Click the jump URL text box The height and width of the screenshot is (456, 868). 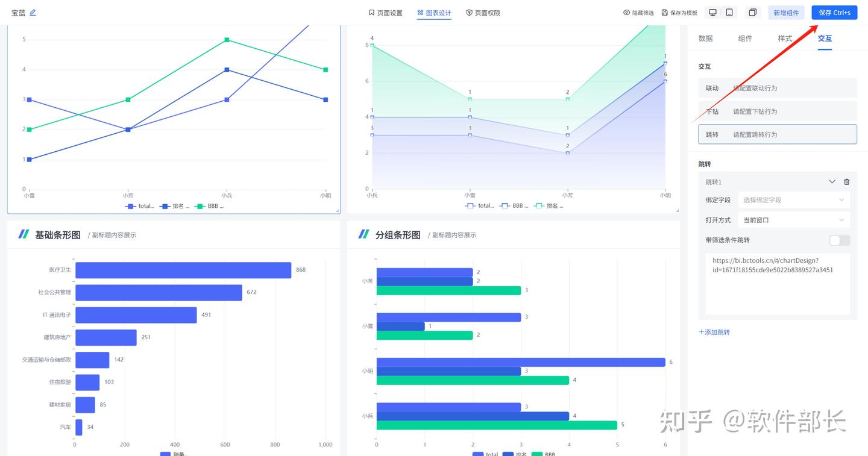778,284
